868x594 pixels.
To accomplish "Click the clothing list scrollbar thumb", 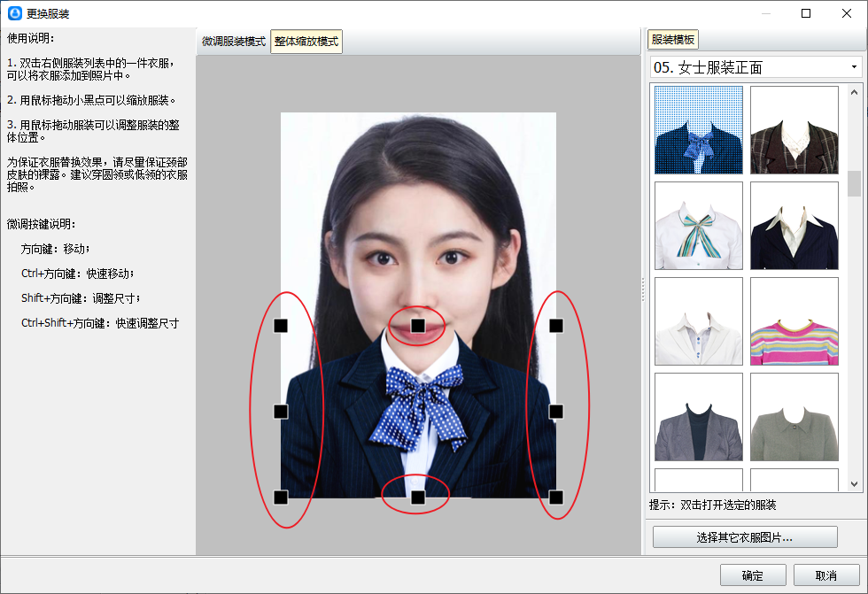I will pyautogui.click(x=854, y=183).
